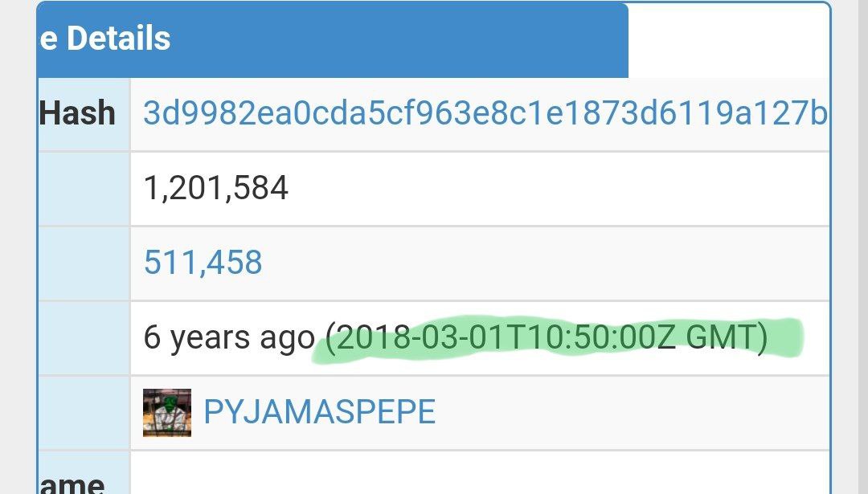Open the PYJAMASPEPE asset link
This screenshot has height=494, width=868.
[x=319, y=412]
